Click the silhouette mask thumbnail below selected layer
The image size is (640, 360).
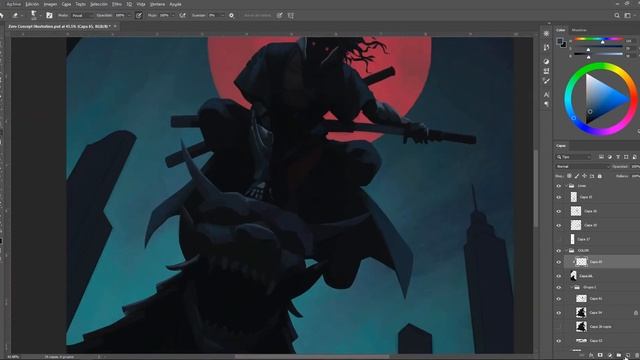point(573,276)
